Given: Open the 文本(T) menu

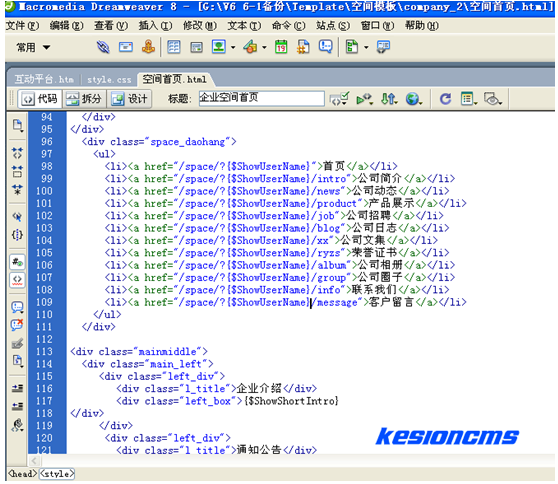Looking at the screenshot, I should [x=244, y=26].
